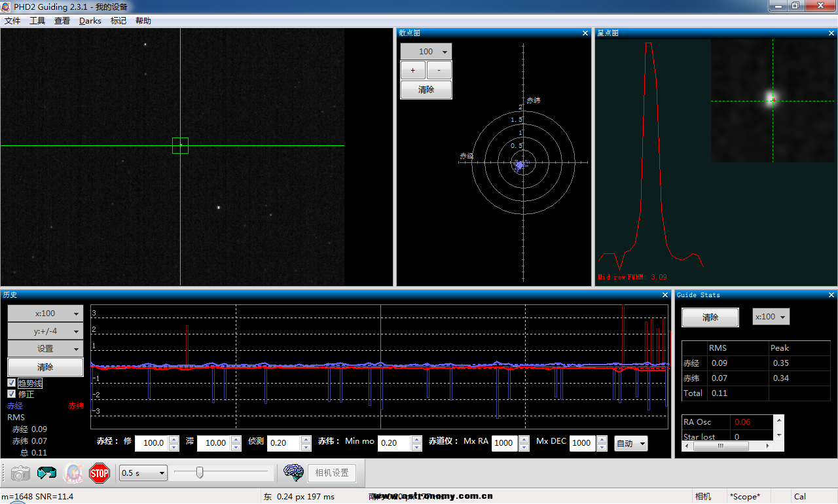Toggle the 趋势线 checkbox
Screen dimensions: 838x504
tap(11, 383)
